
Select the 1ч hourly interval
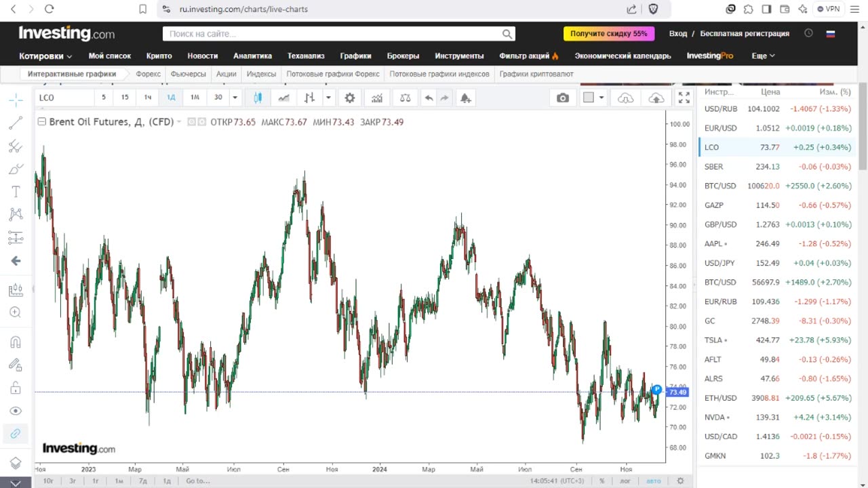click(x=148, y=98)
